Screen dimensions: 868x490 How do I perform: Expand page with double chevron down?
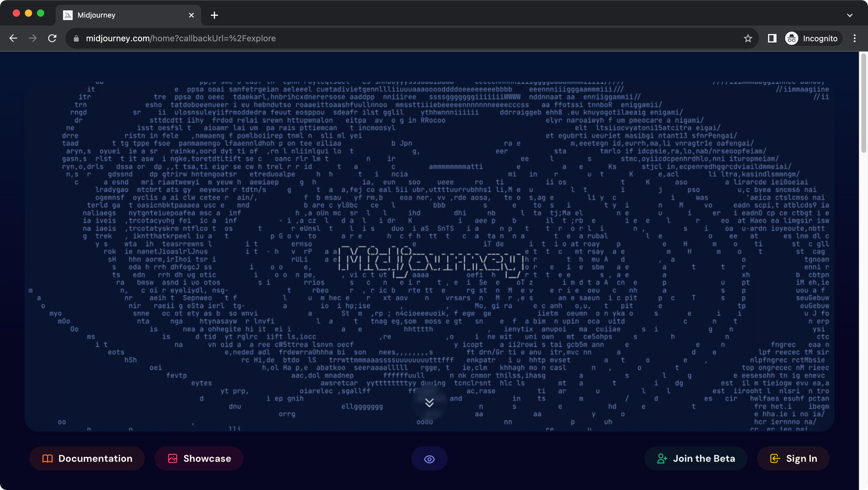tap(429, 403)
